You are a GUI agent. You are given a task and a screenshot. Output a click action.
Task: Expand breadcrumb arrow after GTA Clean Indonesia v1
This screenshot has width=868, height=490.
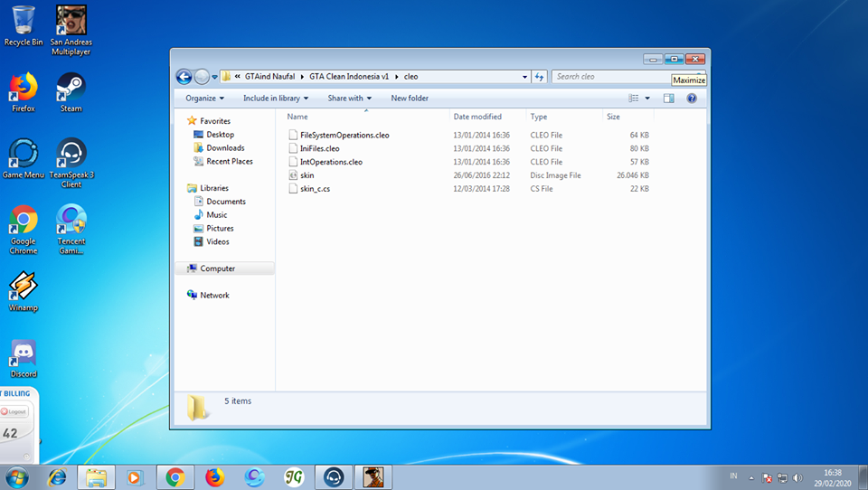pos(396,77)
